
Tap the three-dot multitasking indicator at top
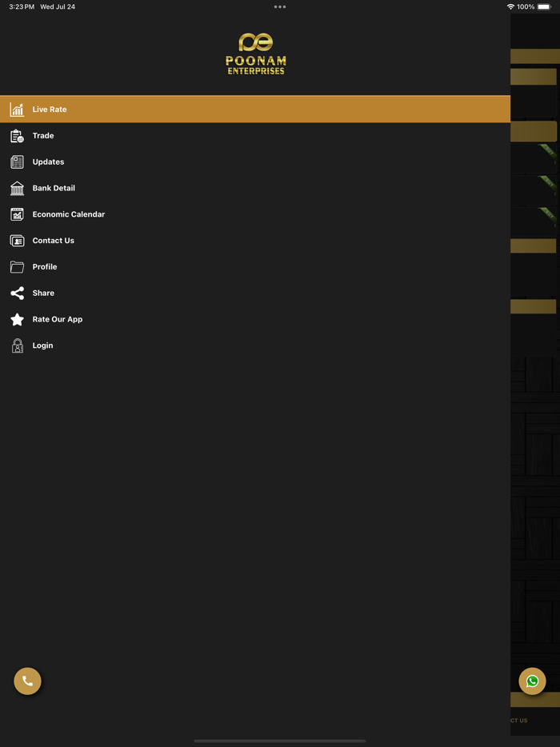(280, 6)
